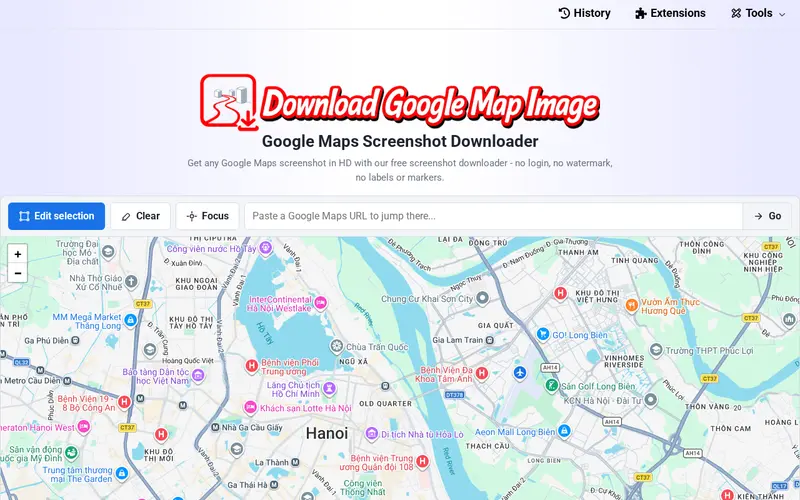Click the Công viên nước Hồ Tây marker
The image size is (800, 500).
click(x=265, y=248)
